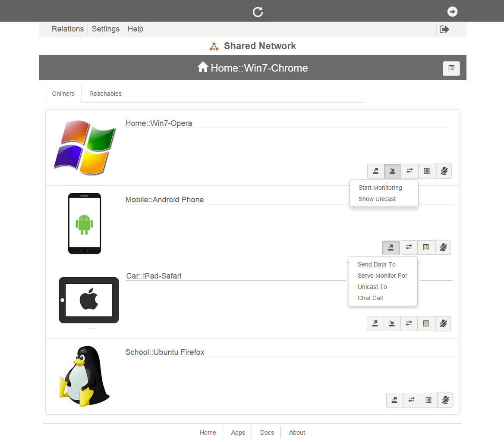Choose Start Monitoring from the dropdown

click(x=380, y=188)
